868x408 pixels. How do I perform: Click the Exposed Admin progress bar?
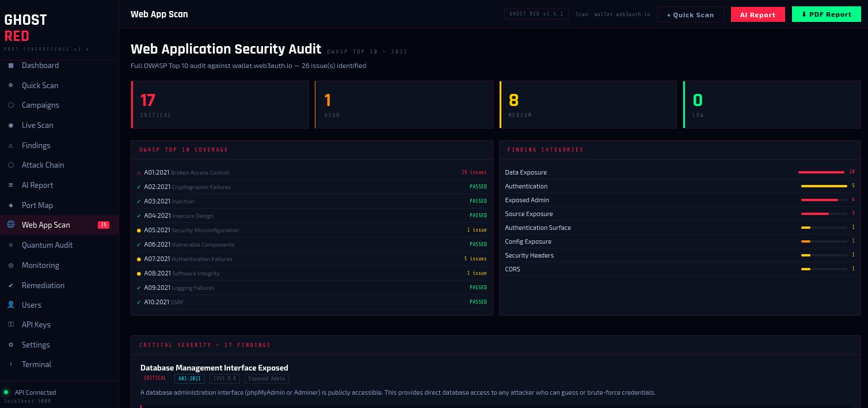point(824,200)
